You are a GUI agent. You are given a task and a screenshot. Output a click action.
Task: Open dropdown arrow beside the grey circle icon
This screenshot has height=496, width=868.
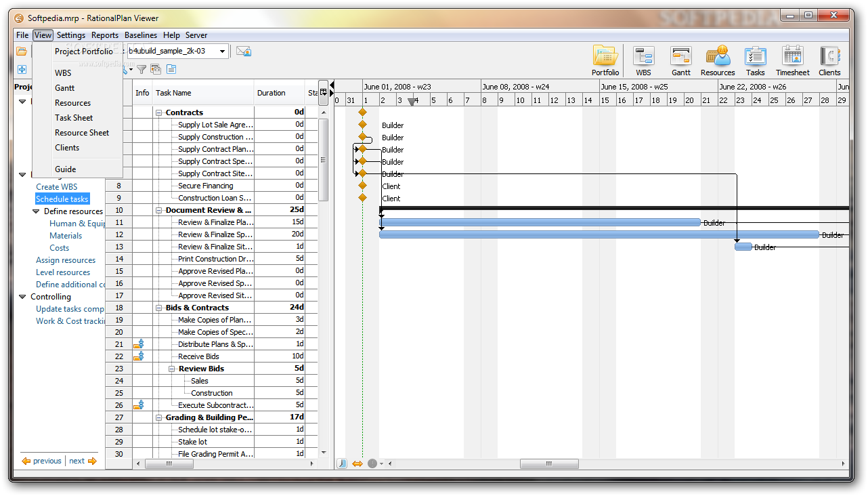[x=381, y=464]
